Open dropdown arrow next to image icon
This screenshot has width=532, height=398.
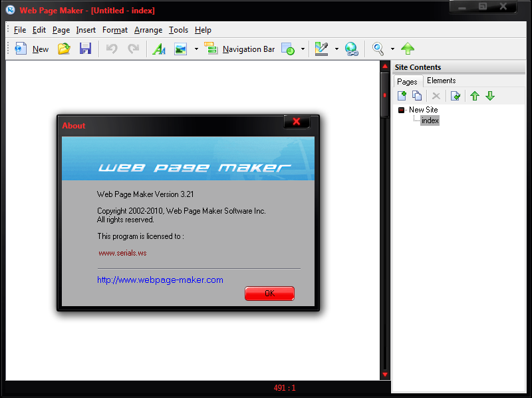[x=196, y=49]
